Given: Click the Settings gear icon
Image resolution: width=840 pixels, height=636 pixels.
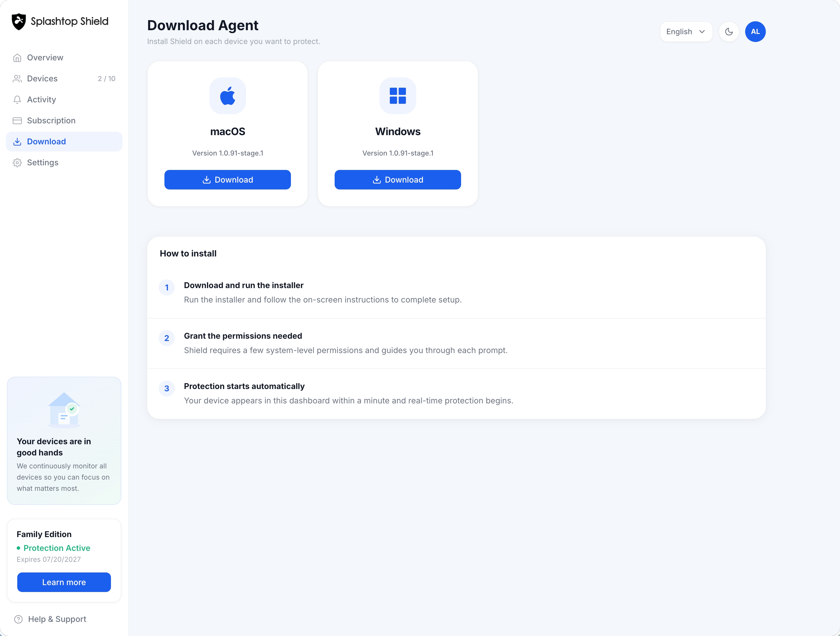Looking at the screenshot, I should (x=17, y=162).
